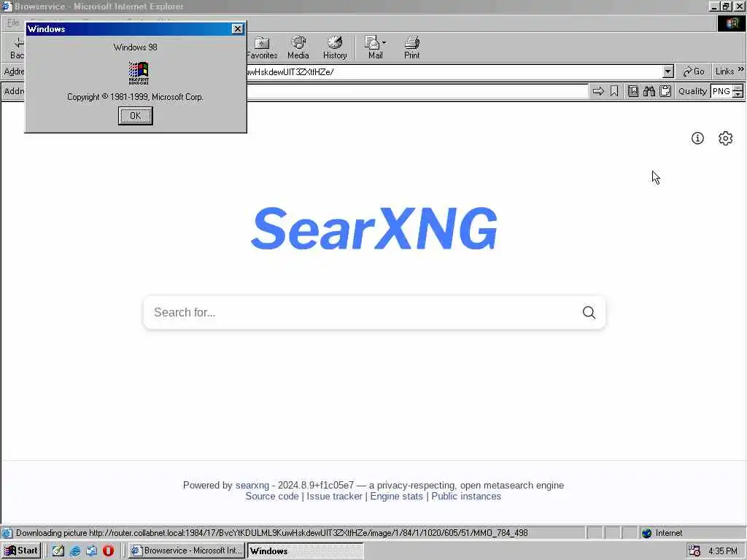Screen dimensions: 747x560
Task: Restore the Internet Explorer window
Action: [726, 6]
